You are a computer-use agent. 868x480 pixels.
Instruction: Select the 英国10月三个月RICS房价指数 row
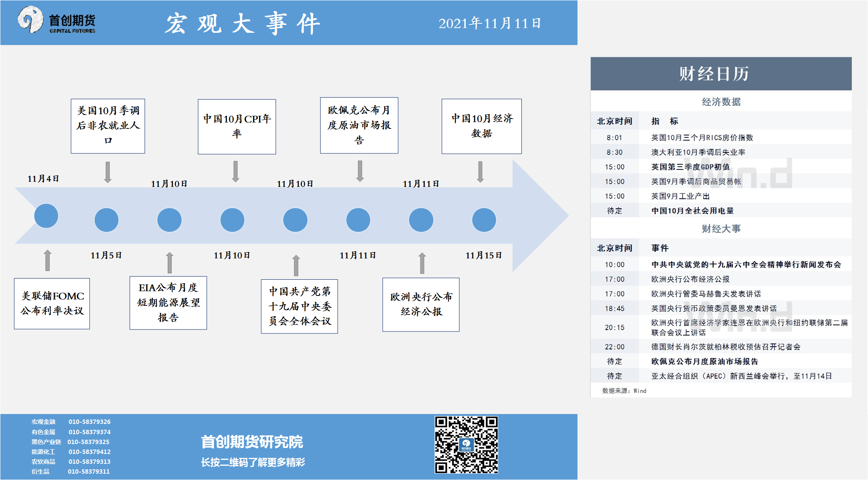pyautogui.click(x=721, y=137)
